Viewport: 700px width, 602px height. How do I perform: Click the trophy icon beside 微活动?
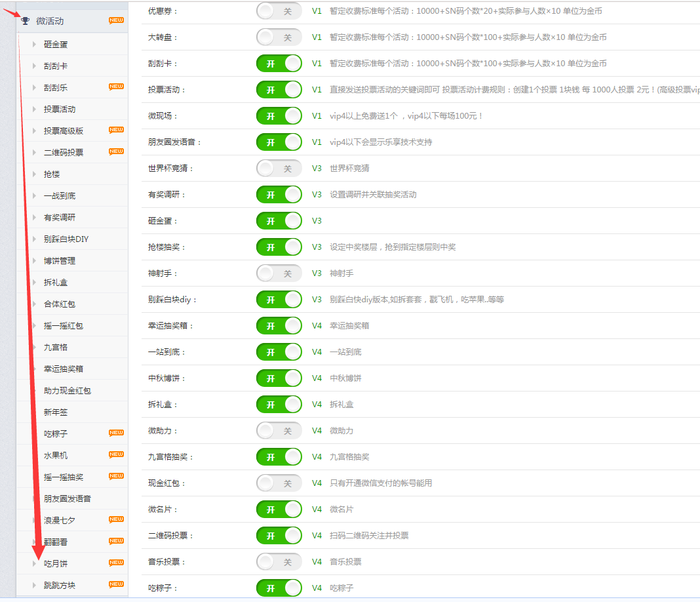point(25,21)
